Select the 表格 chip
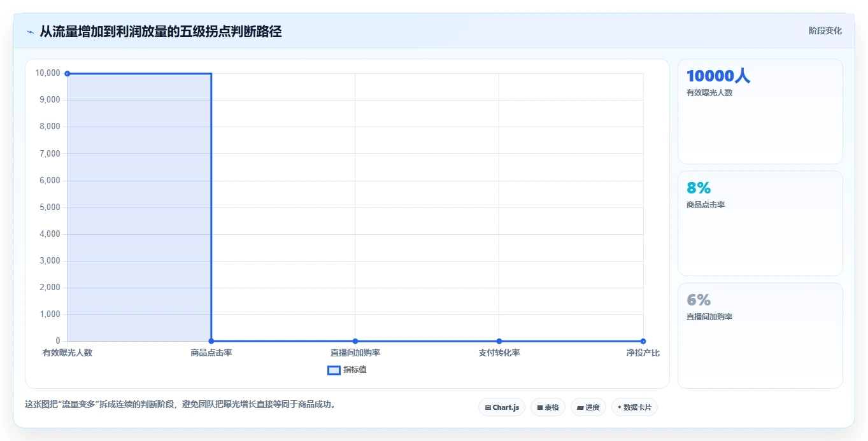Screen dimensions: 868x441 click(x=548, y=407)
